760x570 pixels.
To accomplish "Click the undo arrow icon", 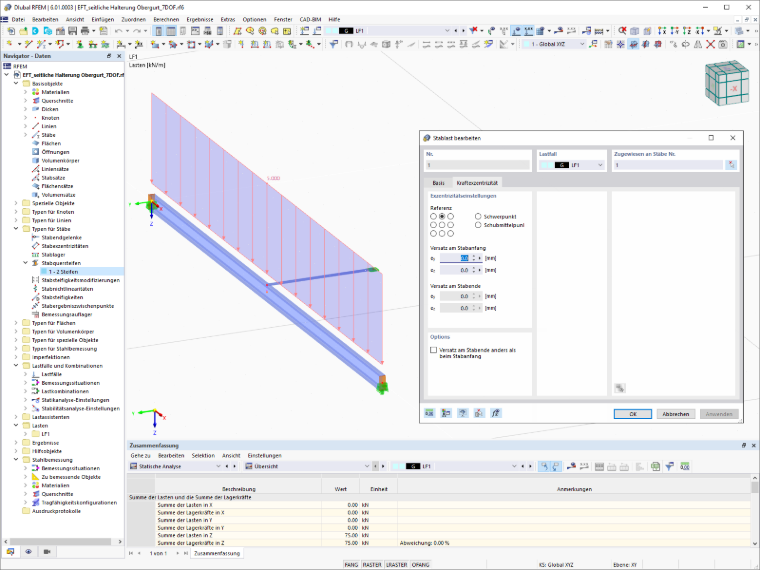I will (118, 31).
